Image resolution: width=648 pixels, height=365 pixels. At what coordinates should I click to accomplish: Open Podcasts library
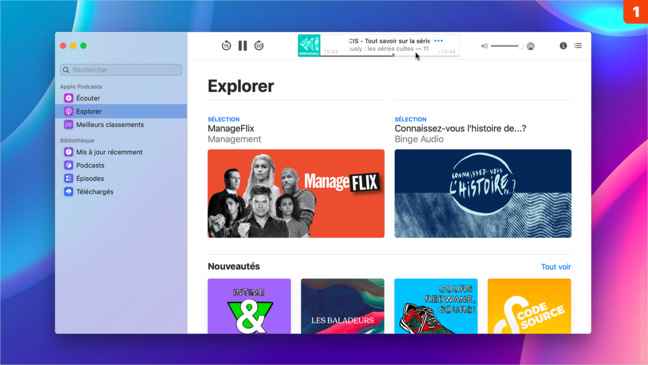click(121, 165)
